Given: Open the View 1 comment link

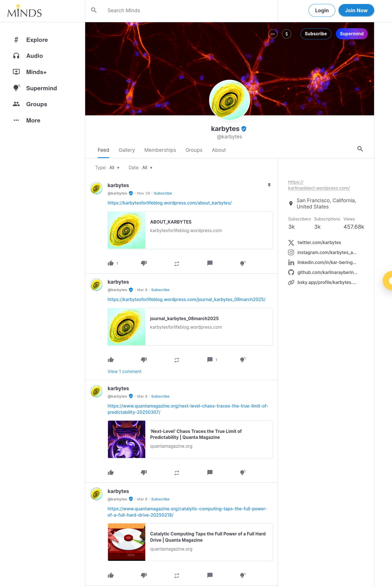Looking at the screenshot, I should click(x=124, y=371).
